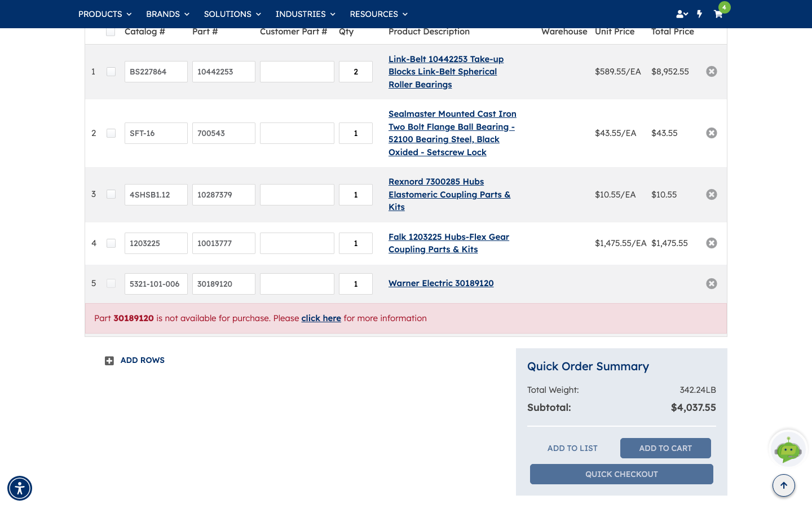Edit quantity field for Link-Belt row
This screenshot has height=508, width=812.
click(356, 72)
